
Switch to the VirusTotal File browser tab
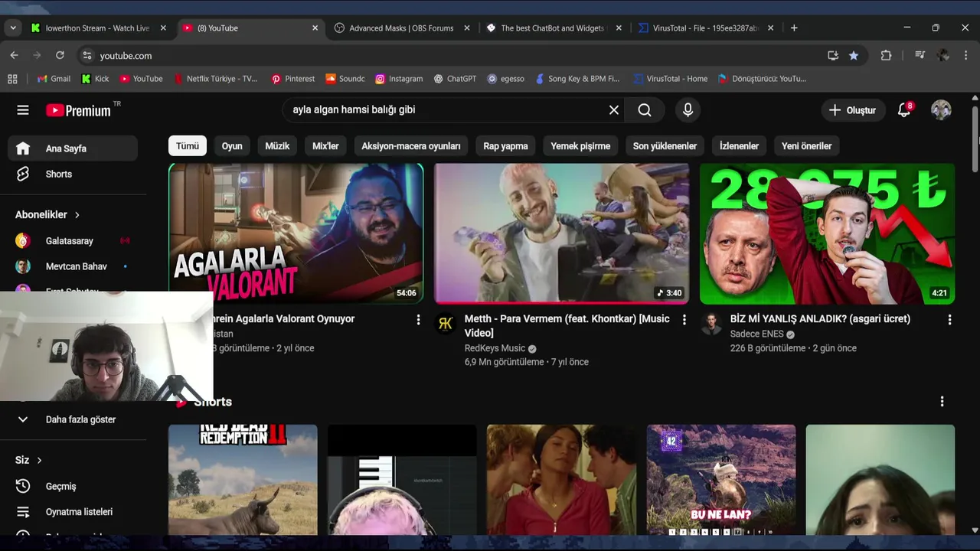(705, 28)
